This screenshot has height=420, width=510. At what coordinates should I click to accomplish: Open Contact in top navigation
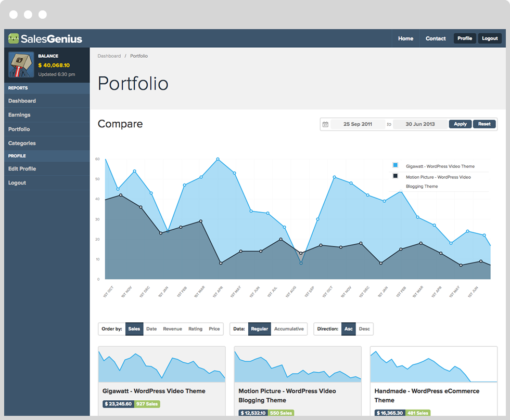click(436, 38)
